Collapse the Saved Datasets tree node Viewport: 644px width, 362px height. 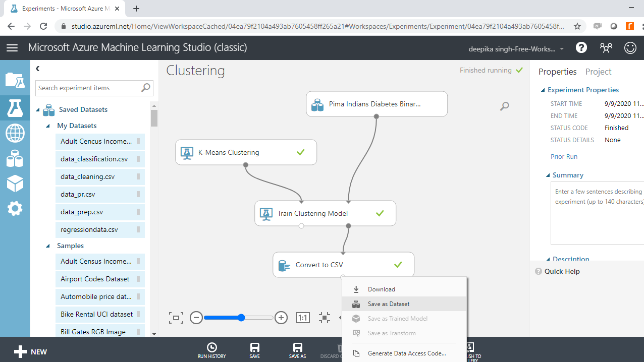tap(38, 110)
